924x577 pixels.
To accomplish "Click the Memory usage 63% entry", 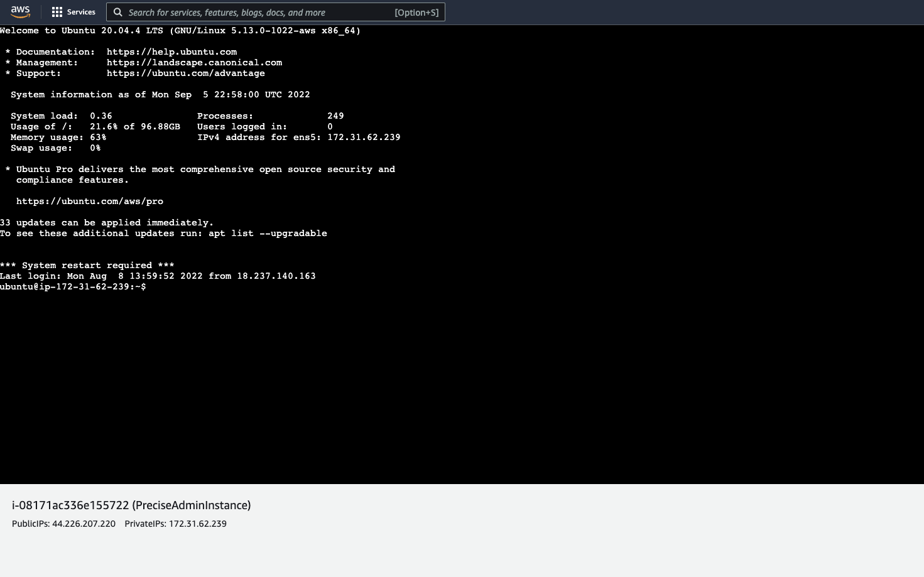I will click(x=58, y=138).
